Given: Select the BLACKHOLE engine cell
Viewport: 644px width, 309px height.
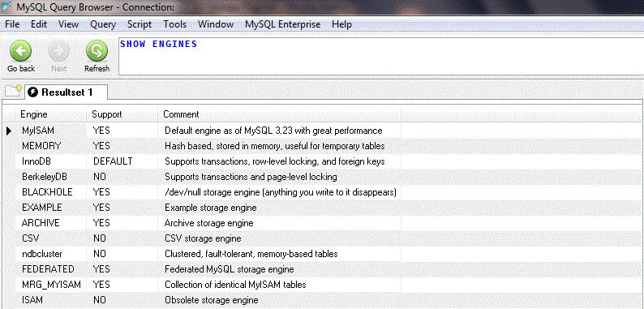Looking at the screenshot, I should (50, 192).
